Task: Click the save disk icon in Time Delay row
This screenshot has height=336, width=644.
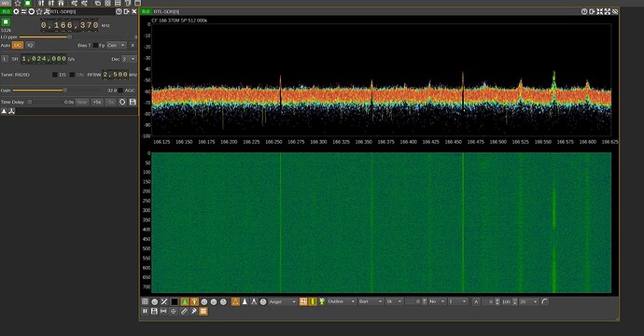Action: click(133, 102)
